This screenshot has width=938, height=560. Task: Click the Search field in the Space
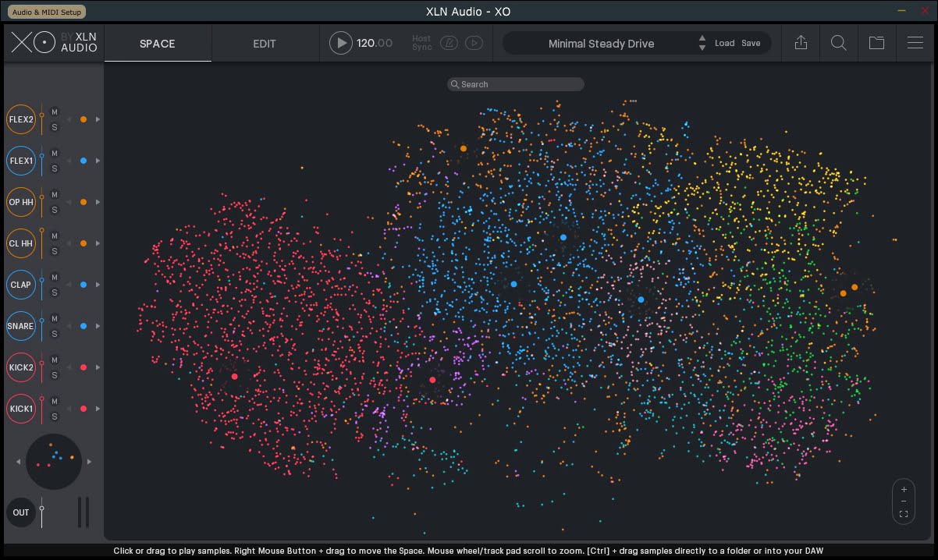click(516, 84)
